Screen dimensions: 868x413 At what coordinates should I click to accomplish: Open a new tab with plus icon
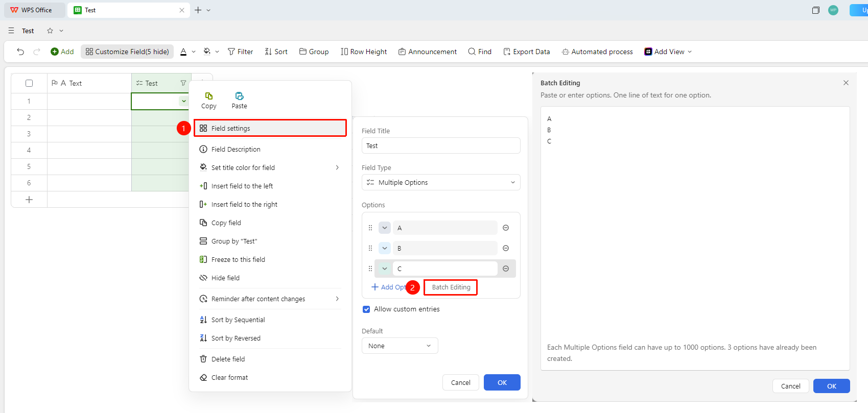[x=198, y=10]
